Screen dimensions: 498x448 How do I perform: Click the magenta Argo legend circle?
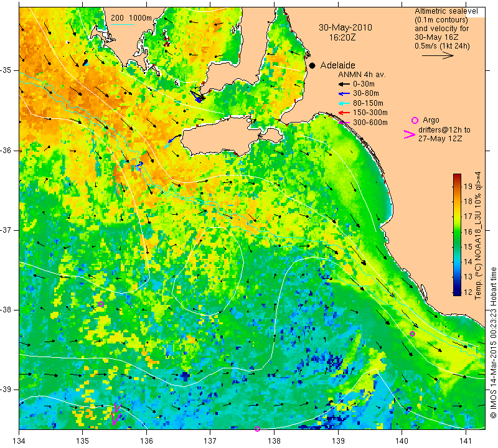click(x=415, y=120)
